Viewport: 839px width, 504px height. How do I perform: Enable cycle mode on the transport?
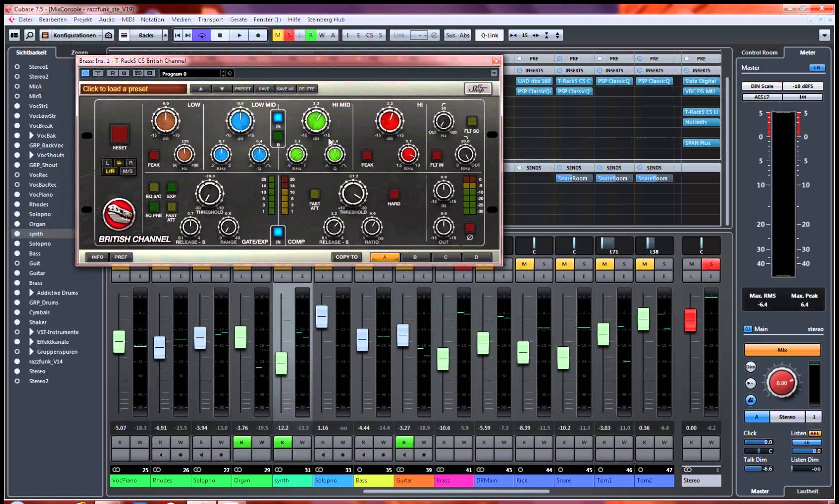(201, 35)
